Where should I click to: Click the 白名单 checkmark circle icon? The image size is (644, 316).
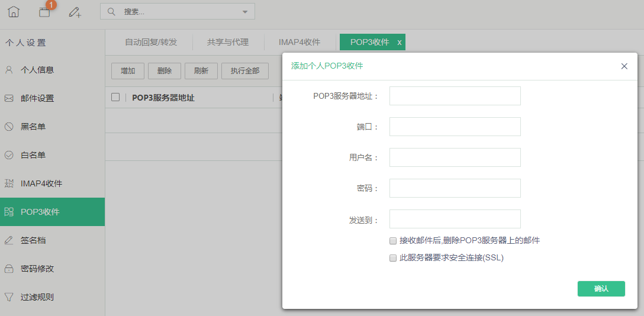click(x=9, y=155)
